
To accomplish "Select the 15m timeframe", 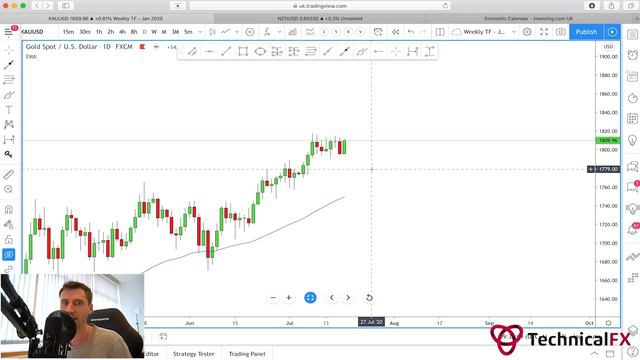I will [68, 32].
